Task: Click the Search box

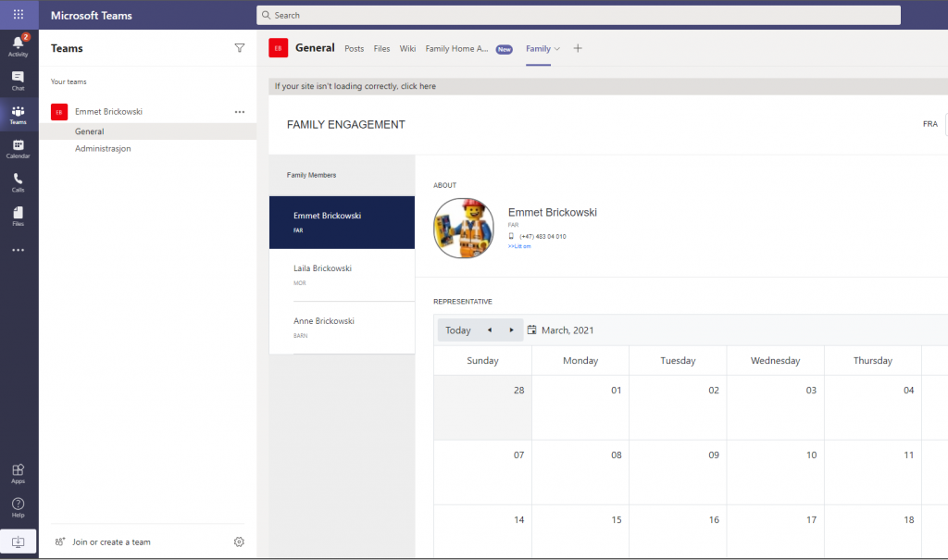Action: pos(579,15)
